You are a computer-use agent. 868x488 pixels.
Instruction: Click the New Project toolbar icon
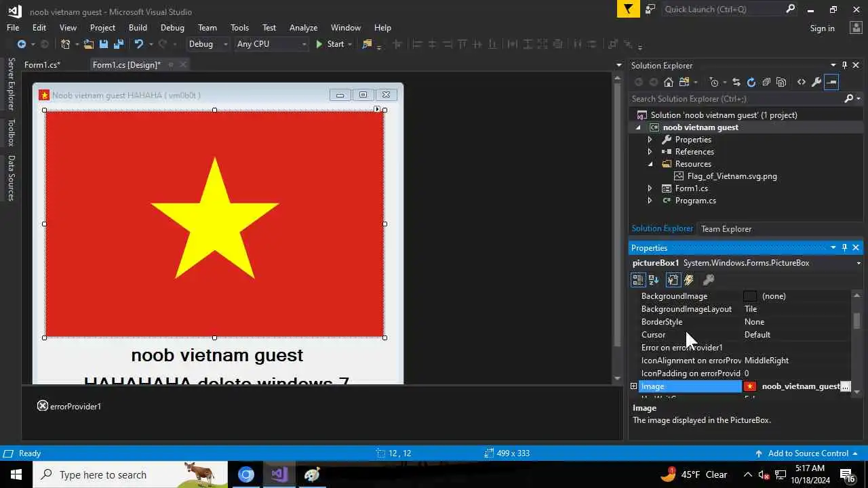(66, 44)
